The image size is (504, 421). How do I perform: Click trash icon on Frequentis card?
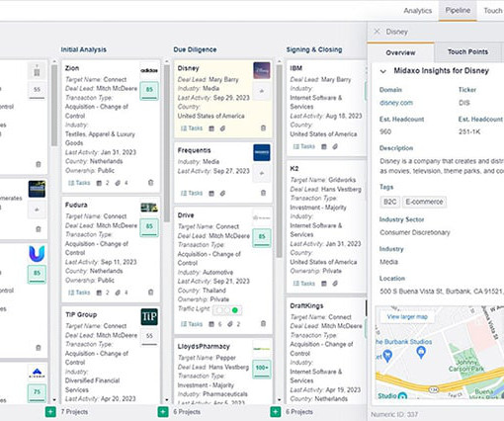[x=263, y=193]
